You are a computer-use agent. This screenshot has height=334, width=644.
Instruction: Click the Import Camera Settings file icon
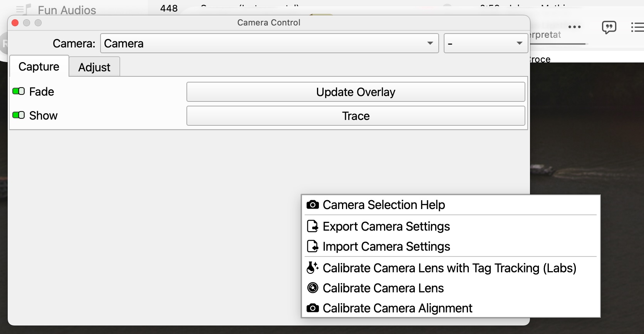coord(312,246)
